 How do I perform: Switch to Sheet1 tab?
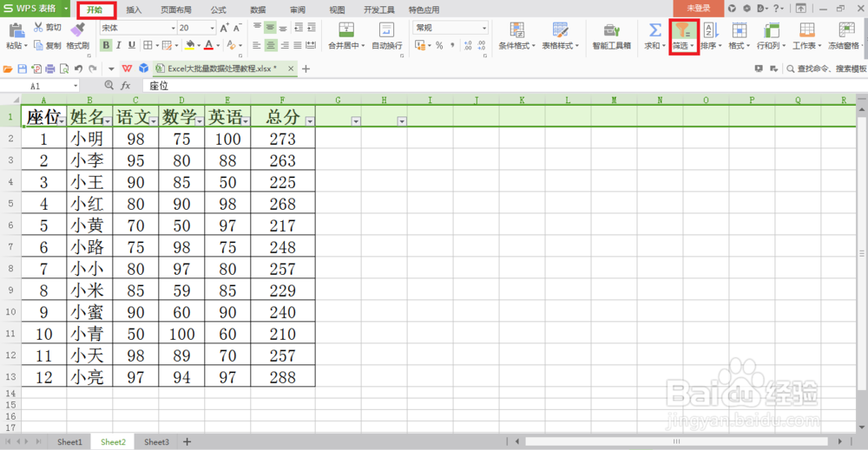coord(69,441)
